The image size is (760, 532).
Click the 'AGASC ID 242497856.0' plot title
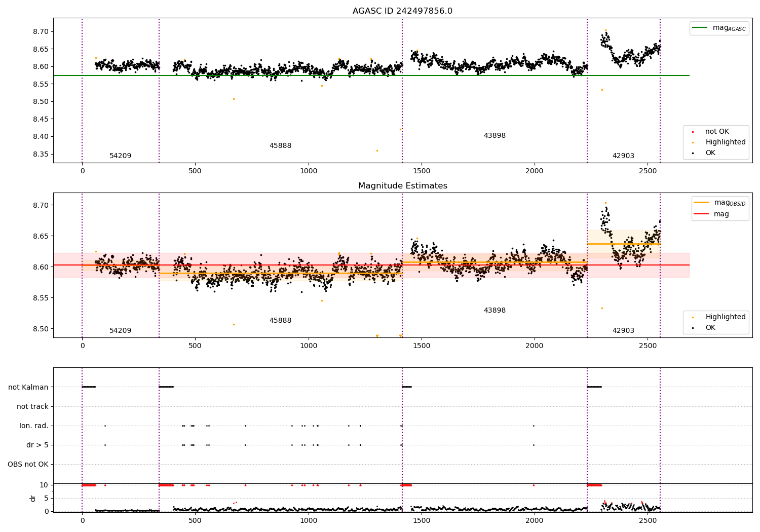click(x=402, y=11)
